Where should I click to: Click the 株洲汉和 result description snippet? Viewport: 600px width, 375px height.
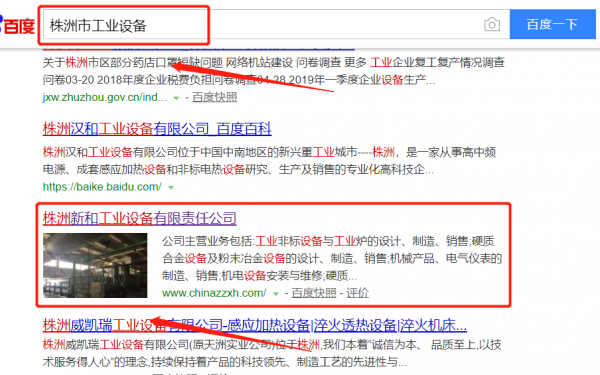(x=269, y=161)
